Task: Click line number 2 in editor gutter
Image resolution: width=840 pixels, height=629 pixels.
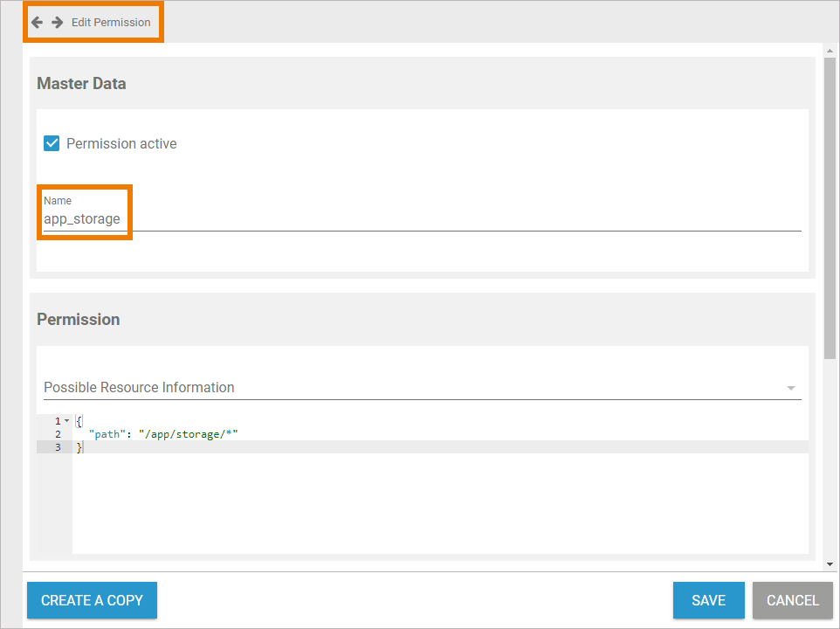Action: point(58,434)
